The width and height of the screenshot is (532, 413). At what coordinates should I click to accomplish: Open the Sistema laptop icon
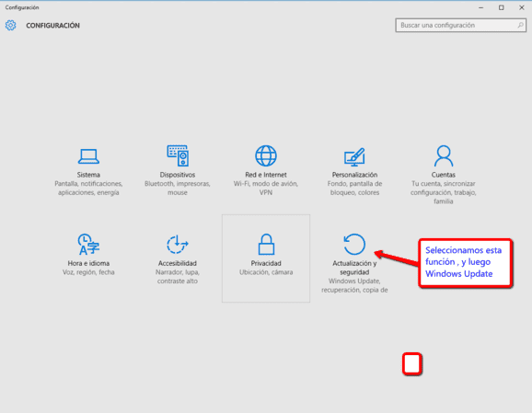click(x=88, y=156)
